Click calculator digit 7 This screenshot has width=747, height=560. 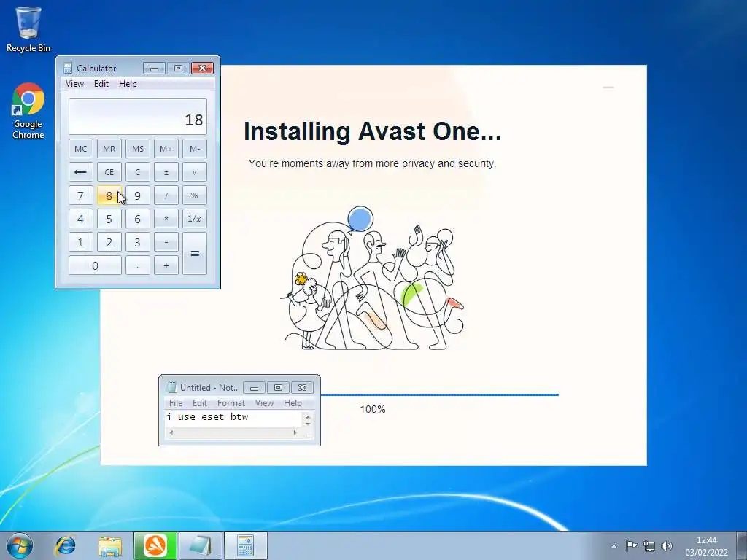coord(80,195)
